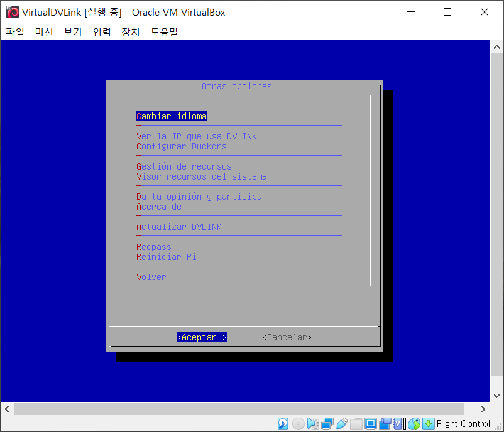The height and width of the screenshot is (432, 504).
Task: Select Ver la IP que usa DVLINK
Action: click(197, 136)
